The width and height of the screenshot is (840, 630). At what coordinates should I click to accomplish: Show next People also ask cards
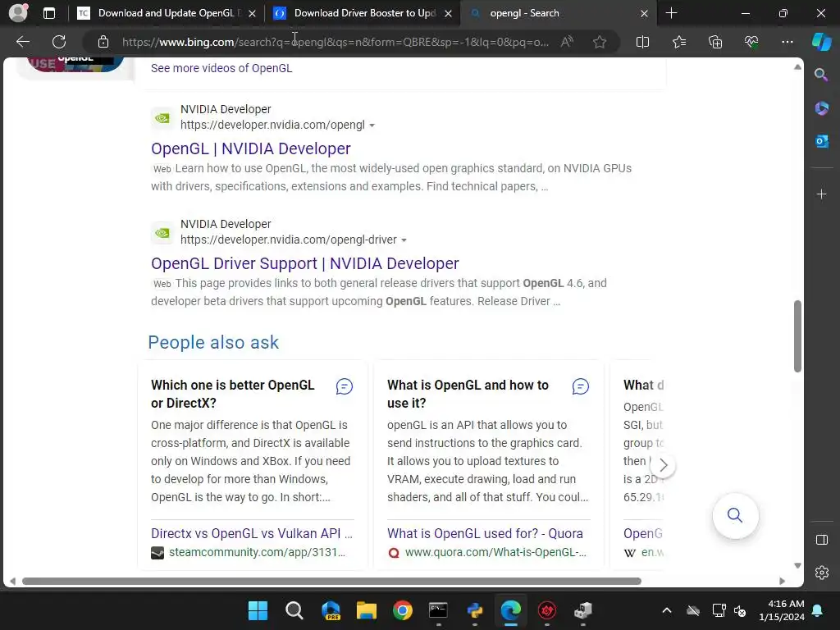663,465
